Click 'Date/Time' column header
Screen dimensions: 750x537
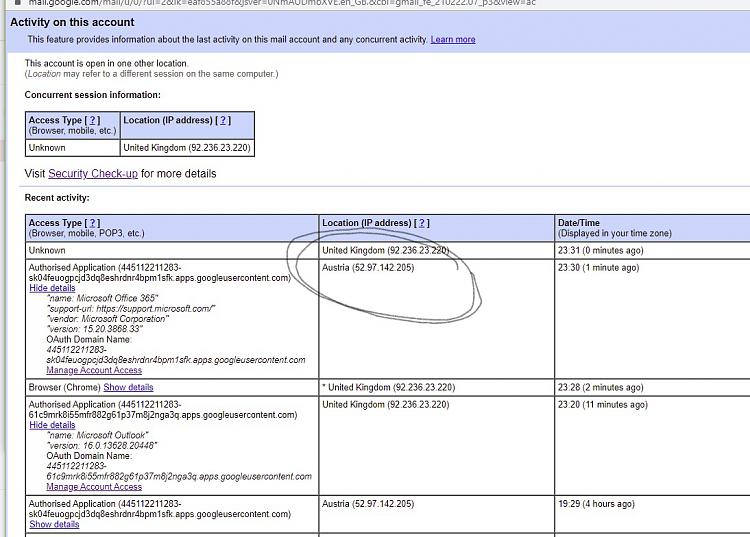click(578, 223)
